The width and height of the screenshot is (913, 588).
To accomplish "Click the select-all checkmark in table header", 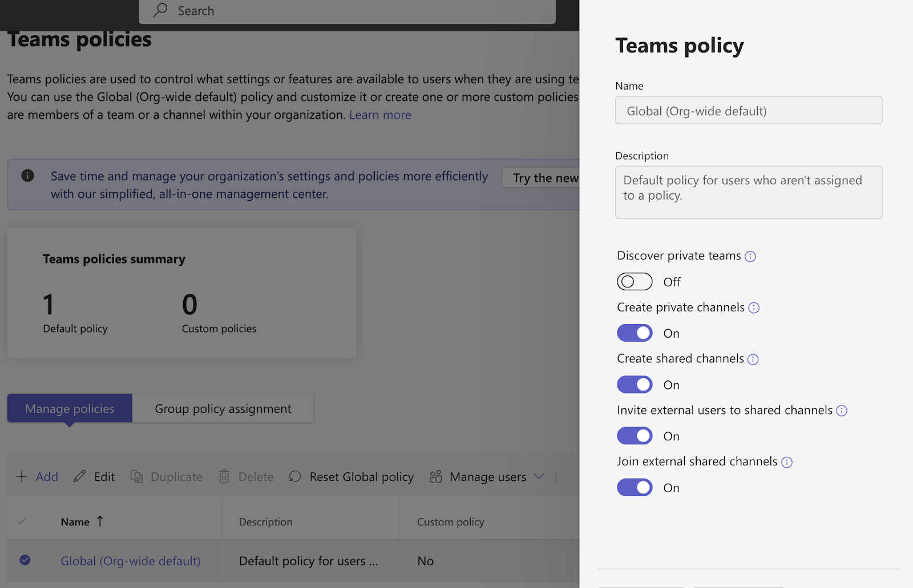I will 22,521.
